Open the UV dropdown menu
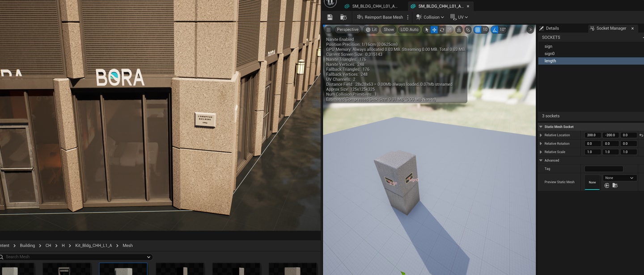 pyautogui.click(x=459, y=17)
